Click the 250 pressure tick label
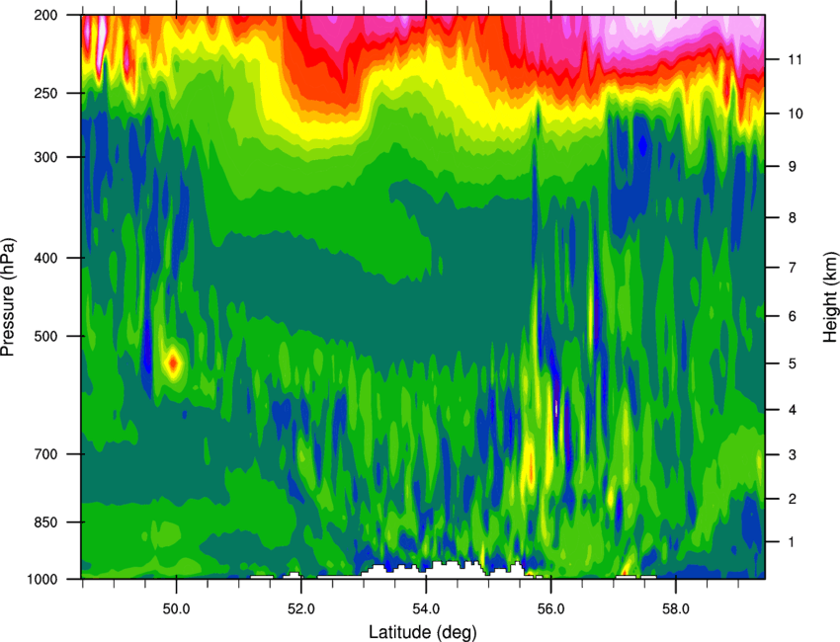Screen dimensions: 840x642 click(45, 93)
